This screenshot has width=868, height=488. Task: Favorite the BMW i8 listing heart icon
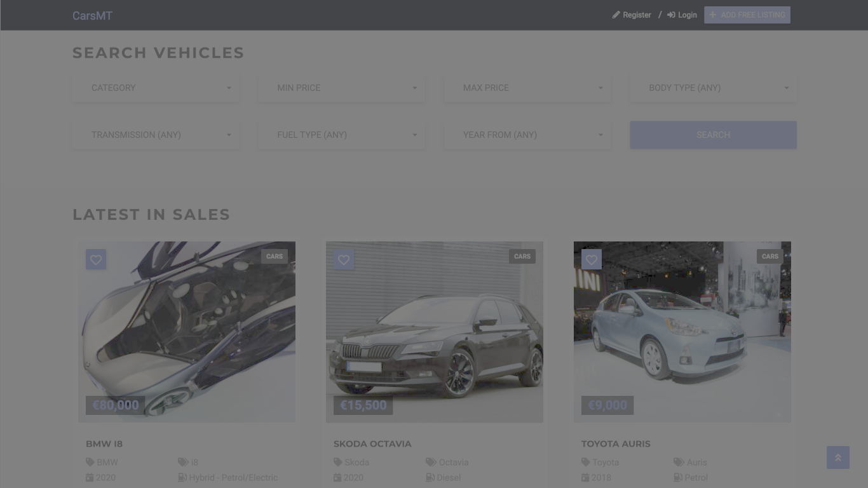click(96, 259)
